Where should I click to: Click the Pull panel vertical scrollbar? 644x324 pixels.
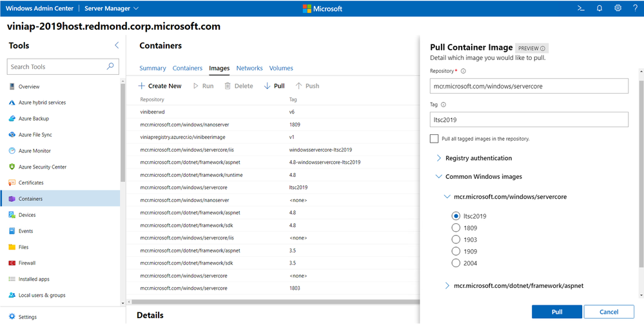click(x=641, y=173)
